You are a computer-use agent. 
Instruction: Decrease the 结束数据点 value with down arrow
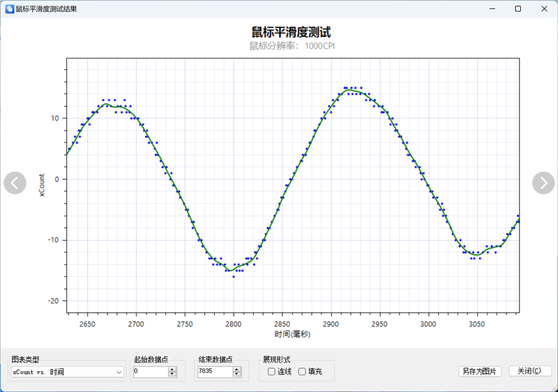pos(237,375)
